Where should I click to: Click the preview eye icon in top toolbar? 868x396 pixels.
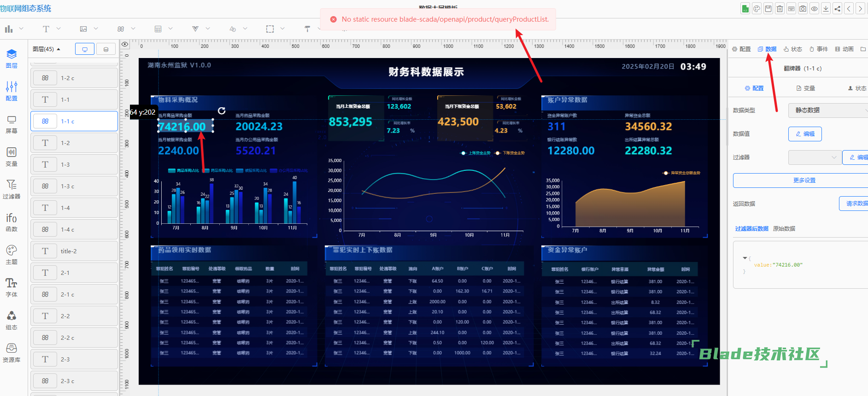(814, 9)
